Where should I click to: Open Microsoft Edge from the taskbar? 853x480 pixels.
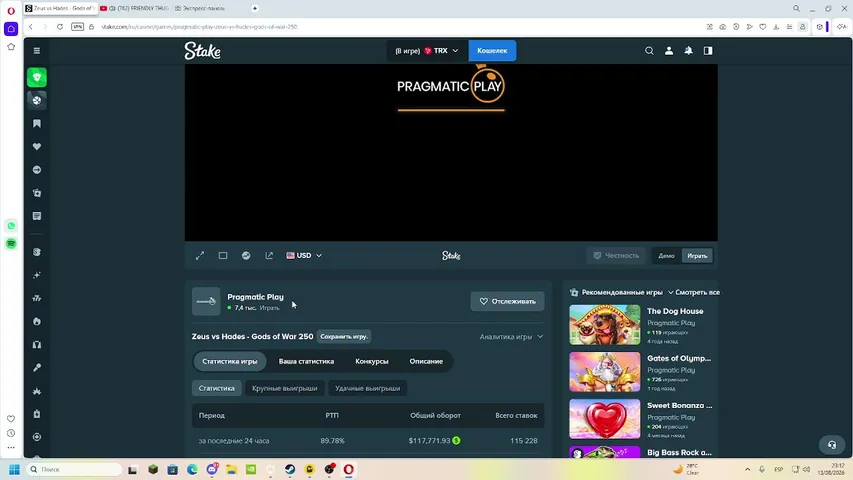[193, 469]
